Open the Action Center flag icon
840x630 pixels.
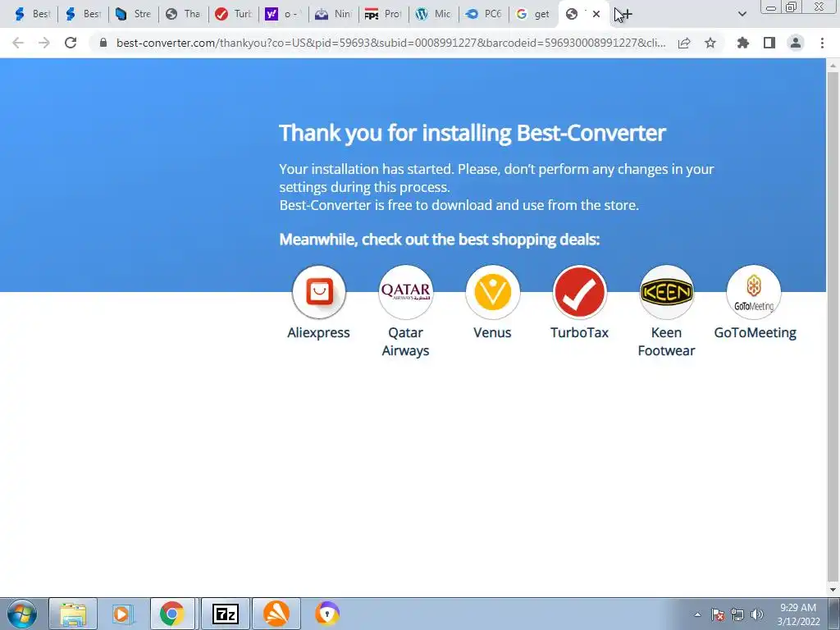(x=718, y=614)
